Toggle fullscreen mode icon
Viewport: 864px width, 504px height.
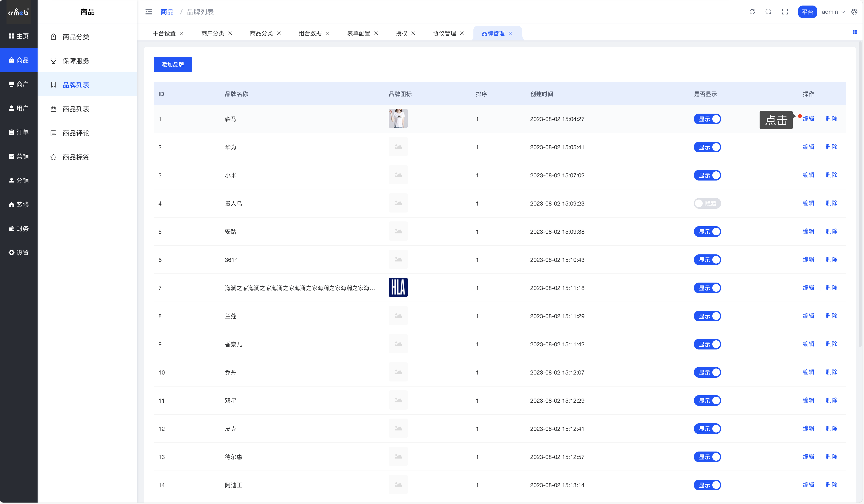(x=785, y=12)
